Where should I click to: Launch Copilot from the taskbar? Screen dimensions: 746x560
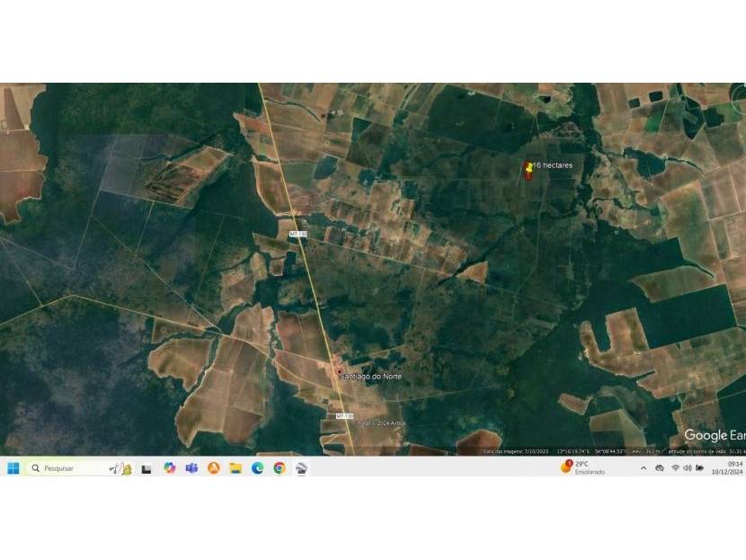(169, 468)
